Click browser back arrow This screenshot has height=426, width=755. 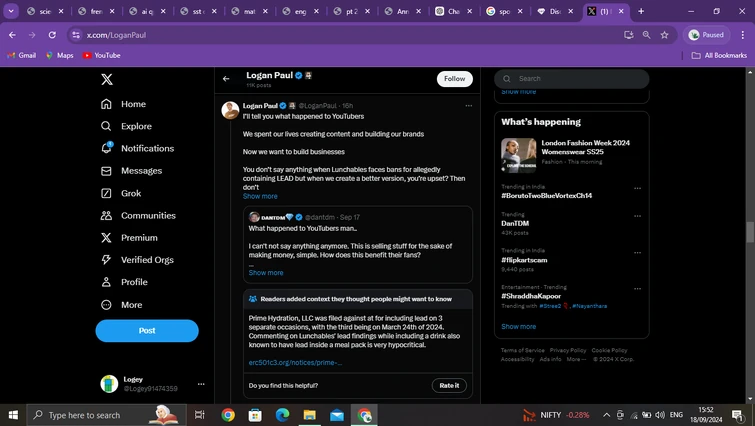click(13, 35)
